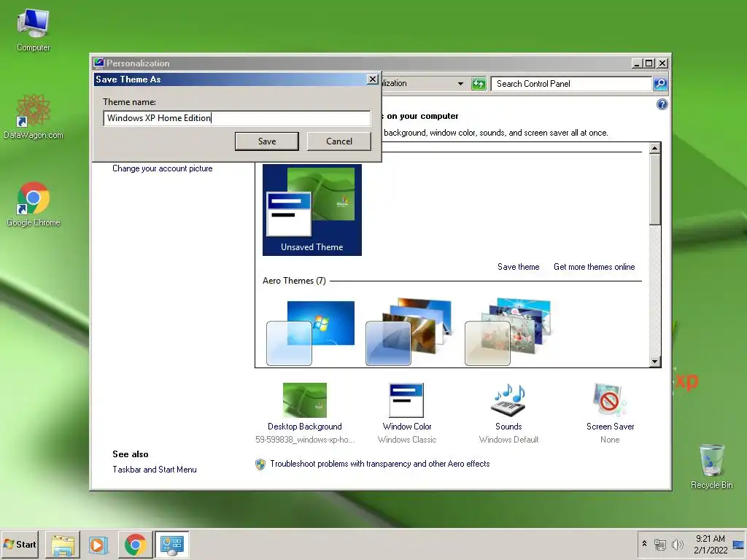Select the Characters Aero theme thumbnail
The image size is (747, 560).
508,332
